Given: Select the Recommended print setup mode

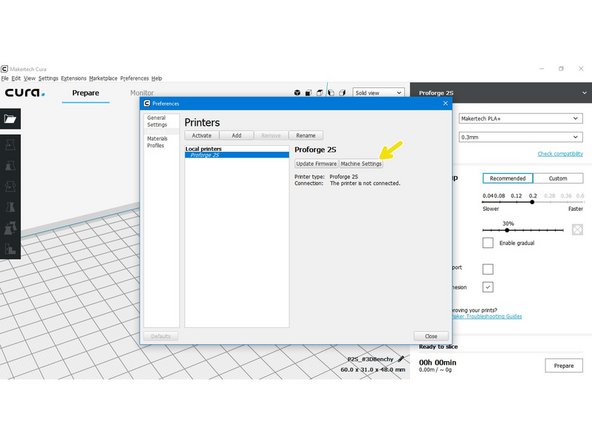Looking at the screenshot, I should tap(507, 178).
